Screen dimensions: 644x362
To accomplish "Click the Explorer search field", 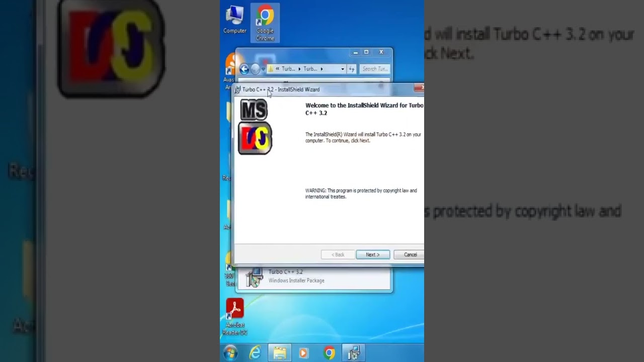I will click(374, 69).
